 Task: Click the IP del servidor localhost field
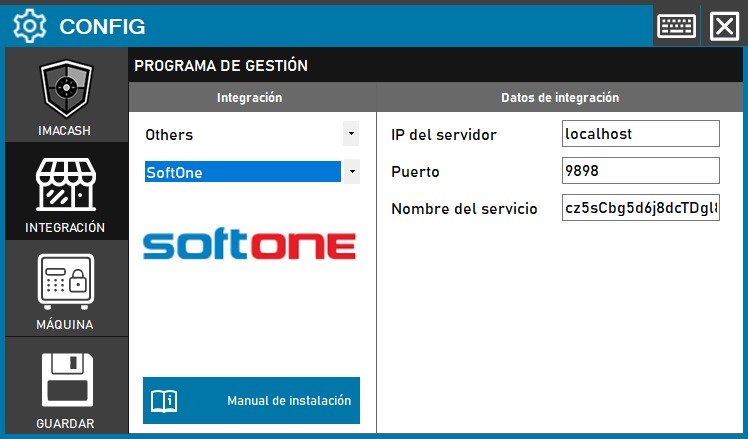[x=641, y=133]
